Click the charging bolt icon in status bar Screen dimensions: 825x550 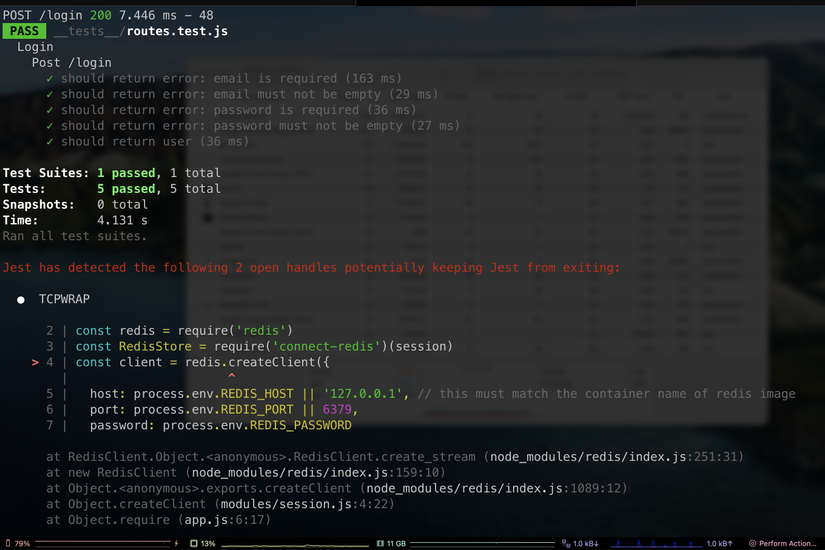(176, 543)
